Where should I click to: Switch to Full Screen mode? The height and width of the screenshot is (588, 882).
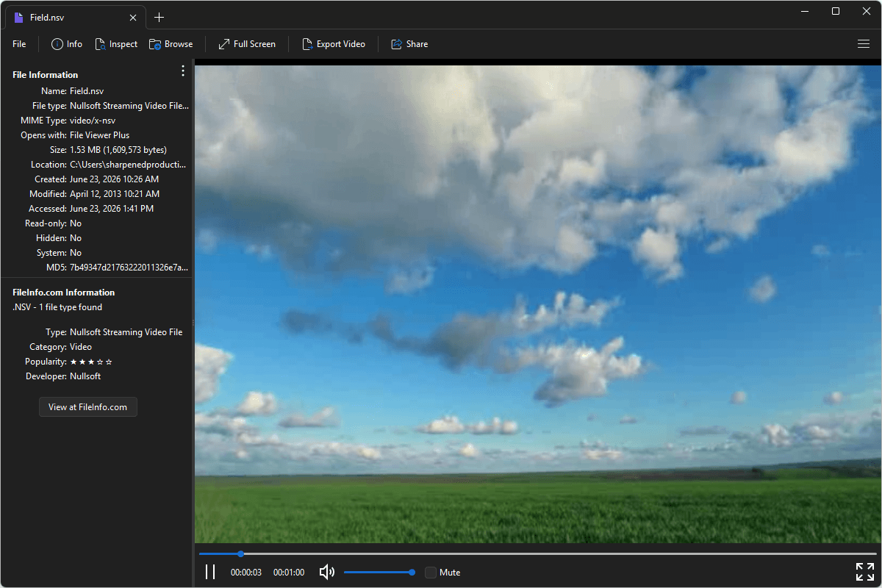coord(247,44)
